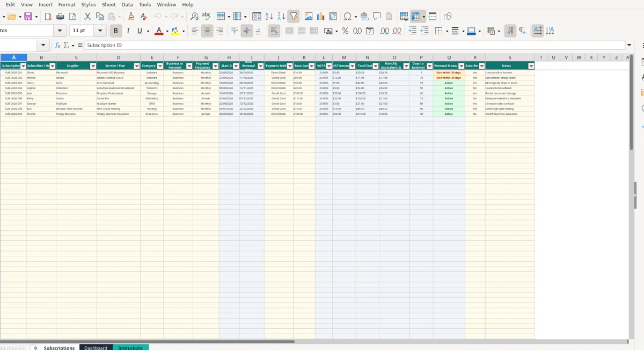Open the font name dropdown arrow
644x362 pixels.
pos(60,31)
